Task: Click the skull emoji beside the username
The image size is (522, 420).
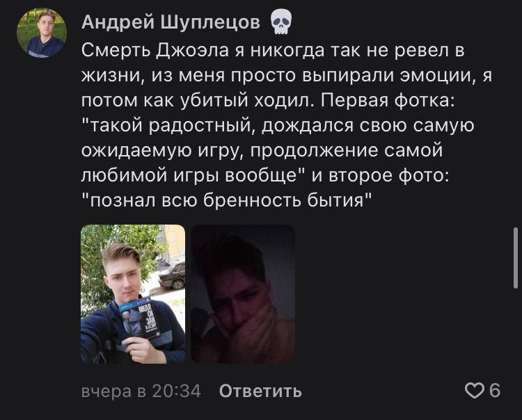Action: [281, 22]
